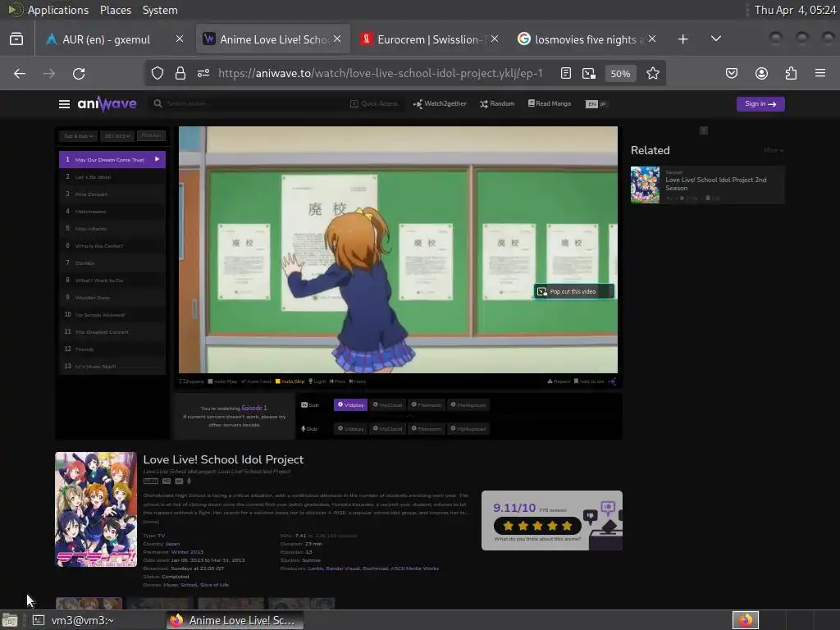Click the thumbs-up vote icon

click(x=608, y=507)
